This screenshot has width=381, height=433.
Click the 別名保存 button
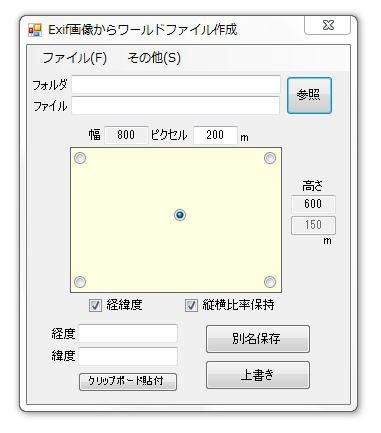pos(258,339)
